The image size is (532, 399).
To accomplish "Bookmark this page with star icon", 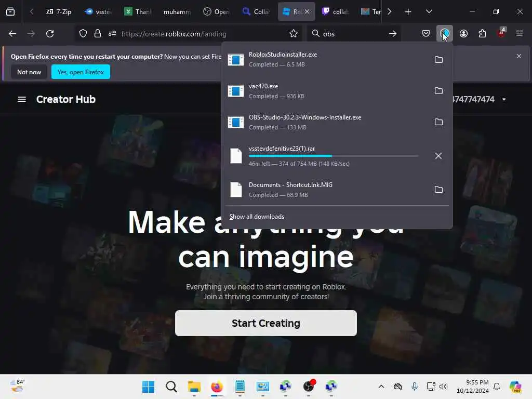I will 294,34.
